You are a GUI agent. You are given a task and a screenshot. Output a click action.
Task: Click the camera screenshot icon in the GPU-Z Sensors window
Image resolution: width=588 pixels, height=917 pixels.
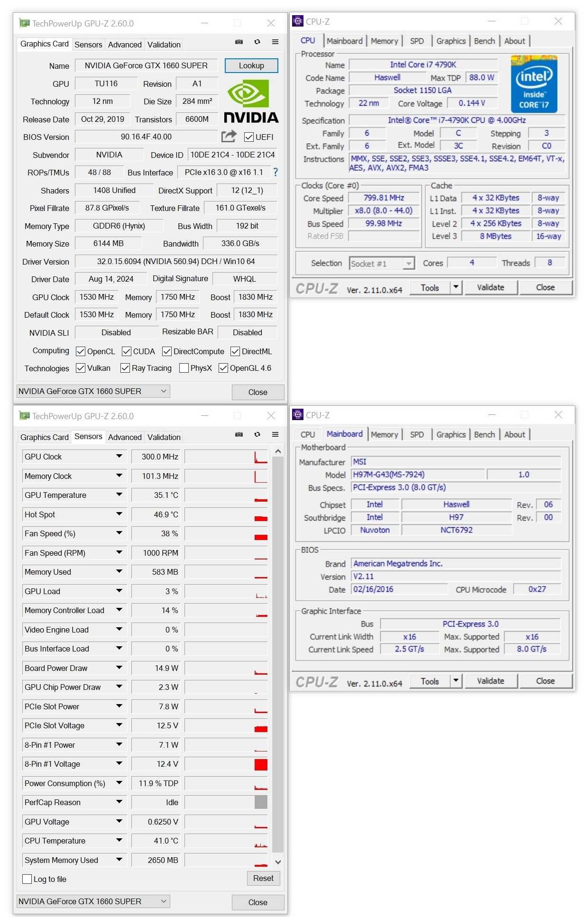[x=239, y=434]
